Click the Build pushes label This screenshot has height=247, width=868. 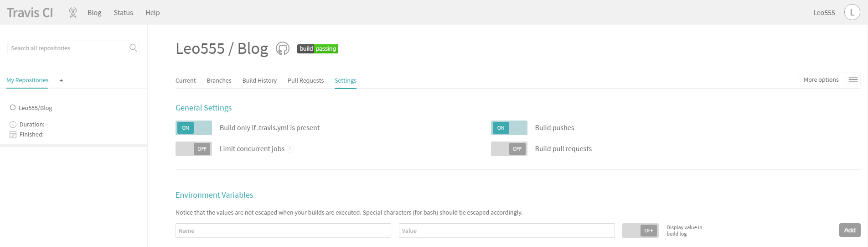coord(554,128)
